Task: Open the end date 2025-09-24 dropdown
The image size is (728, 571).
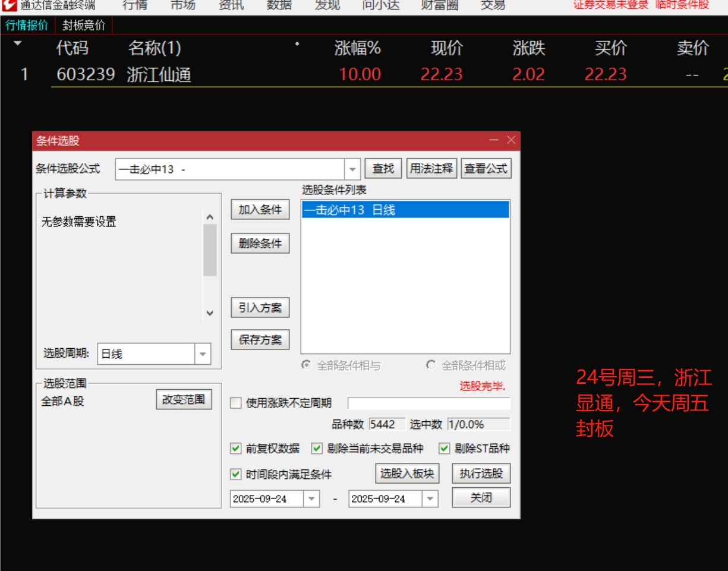Action: (431, 499)
